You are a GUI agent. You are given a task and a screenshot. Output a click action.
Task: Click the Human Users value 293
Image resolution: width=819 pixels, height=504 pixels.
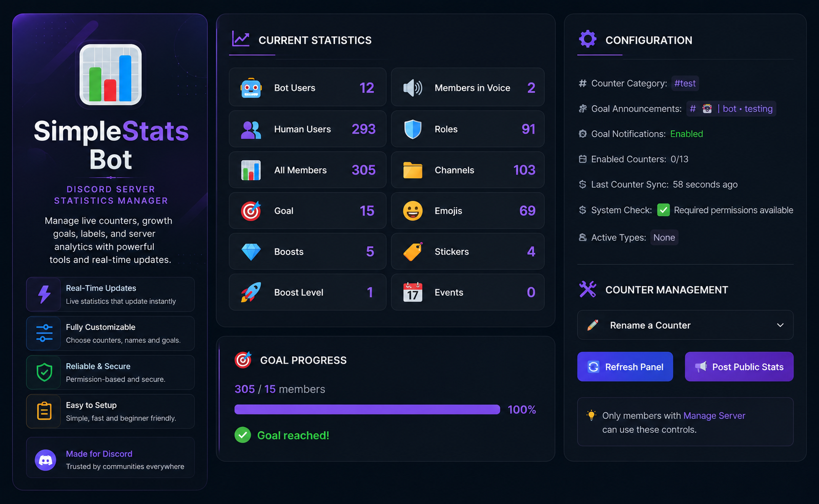click(x=363, y=129)
